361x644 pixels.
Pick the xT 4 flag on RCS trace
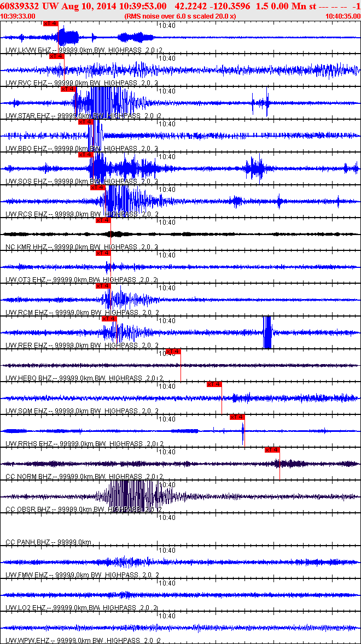pyautogui.click(x=98, y=188)
